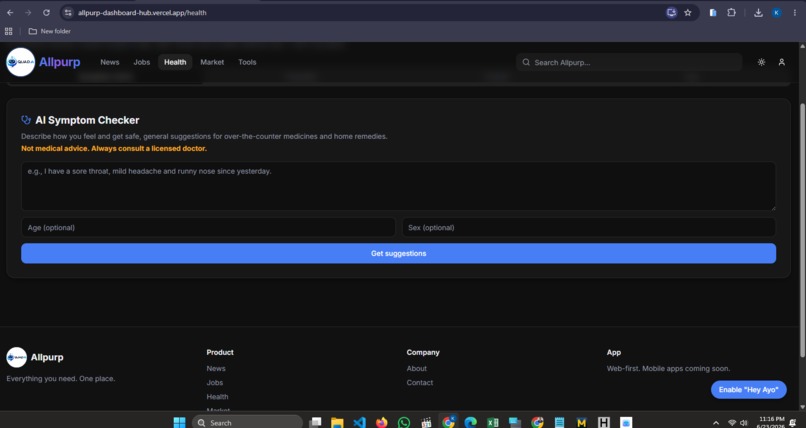806x428 pixels.
Task: Open the New folder bookmark folder
Action: 49,31
